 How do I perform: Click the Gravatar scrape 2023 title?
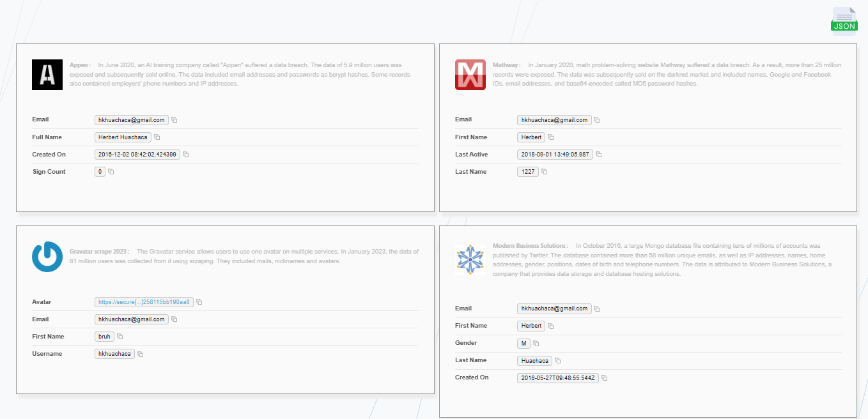pyautogui.click(x=100, y=252)
